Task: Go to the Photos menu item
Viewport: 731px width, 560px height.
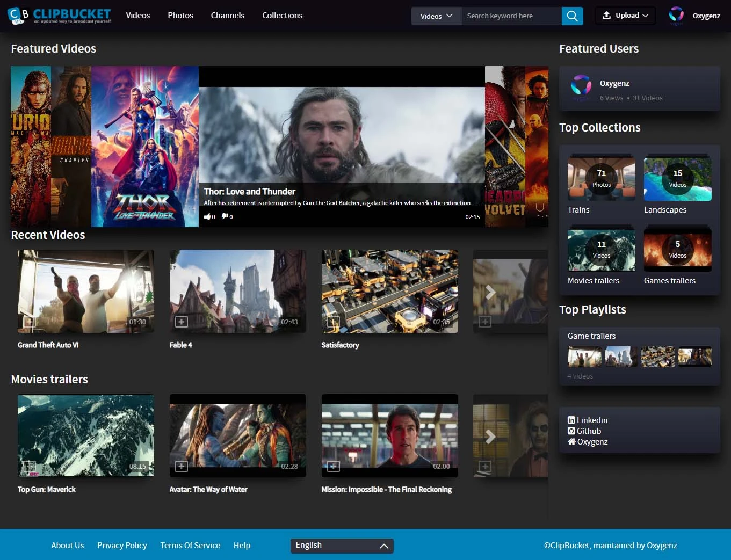Action: click(180, 16)
